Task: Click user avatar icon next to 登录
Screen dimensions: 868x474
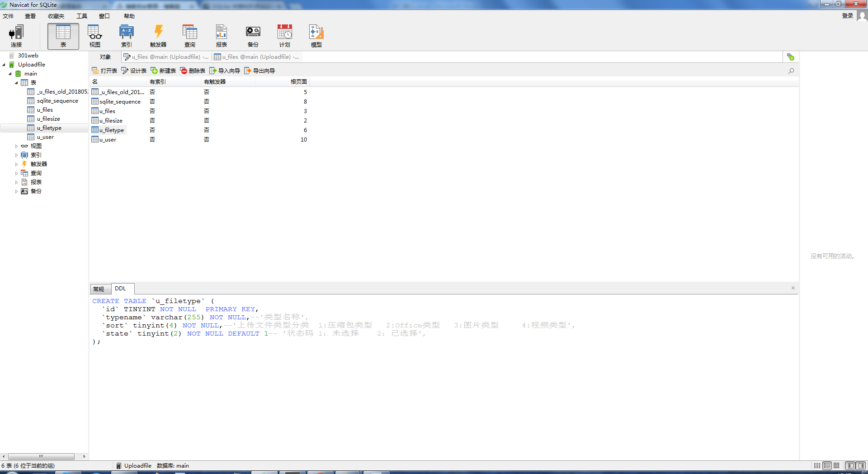Action: [862, 16]
